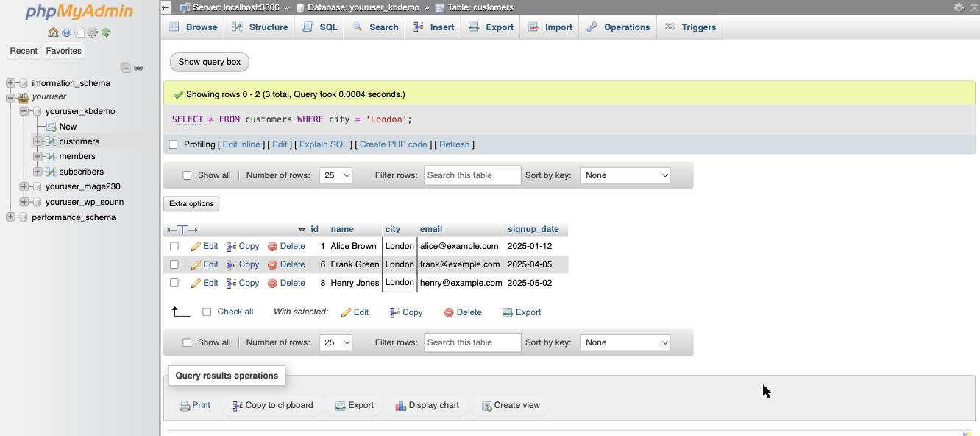This screenshot has width=980, height=436.
Task: Click Copy icon in With selected row
Action: coord(395,313)
